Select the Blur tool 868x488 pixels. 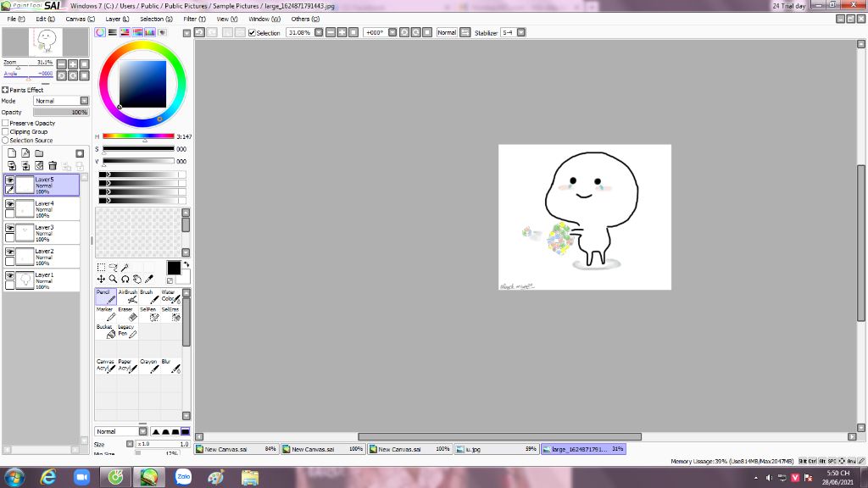pyautogui.click(x=170, y=366)
